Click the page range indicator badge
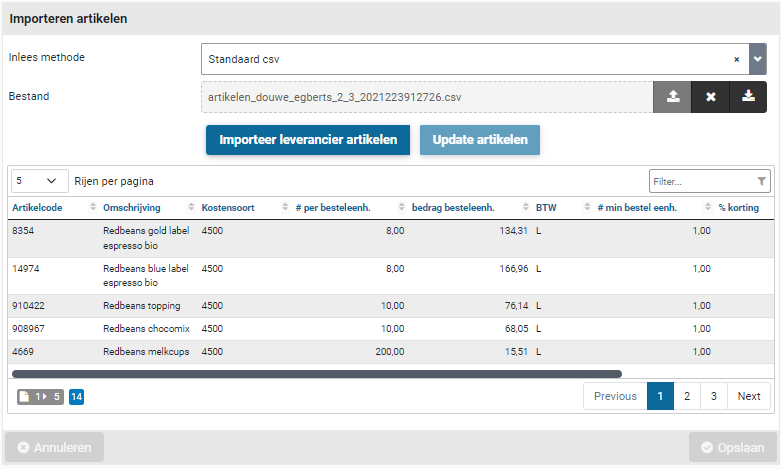 [40, 397]
